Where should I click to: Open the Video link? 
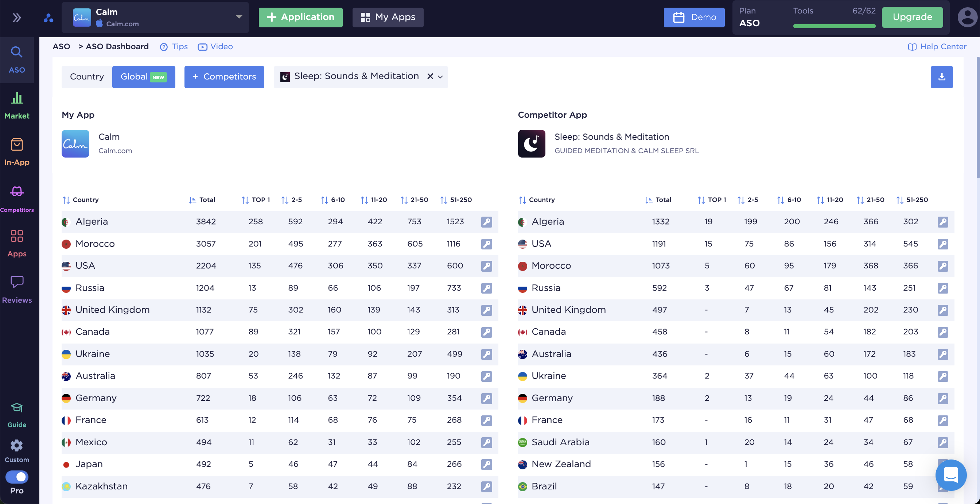[215, 47]
